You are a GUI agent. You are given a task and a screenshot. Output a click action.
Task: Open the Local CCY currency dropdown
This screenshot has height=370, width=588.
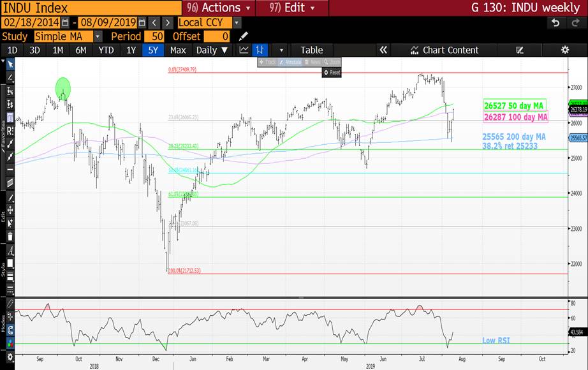click(237, 22)
